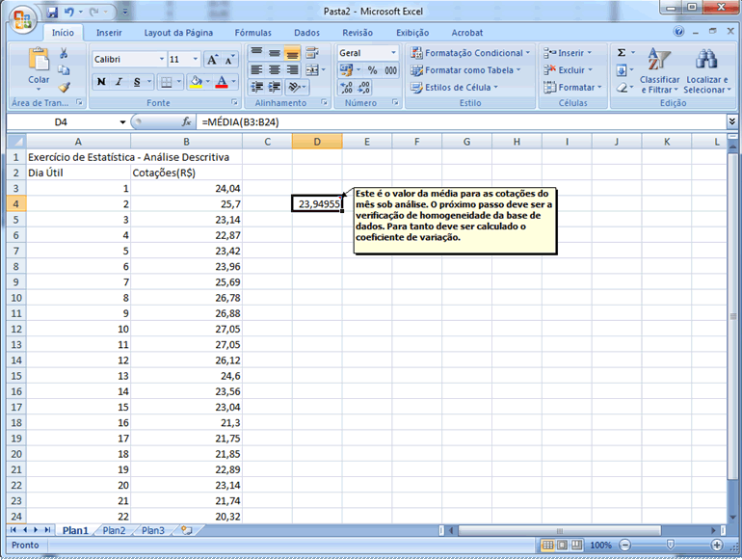Switch to the Plan2 sheet tab
This screenshot has height=560, width=742.
coord(114,530)
